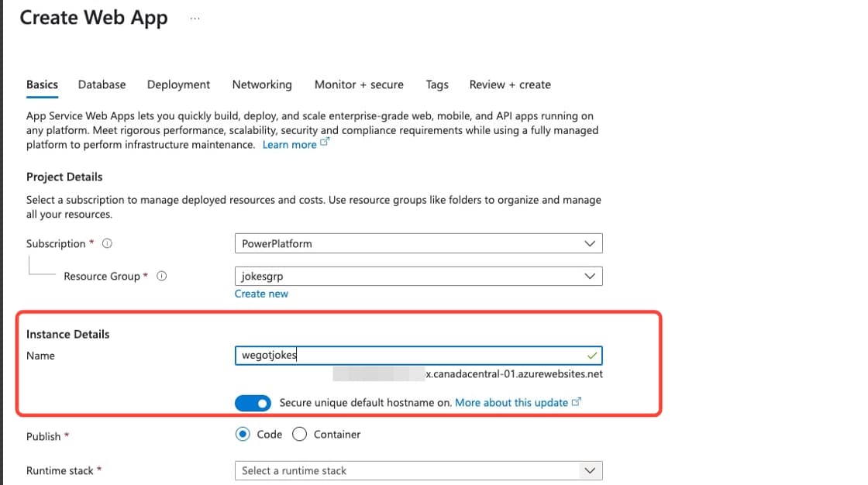
Task: Open the Learn more link
Action: coord(290,145)
